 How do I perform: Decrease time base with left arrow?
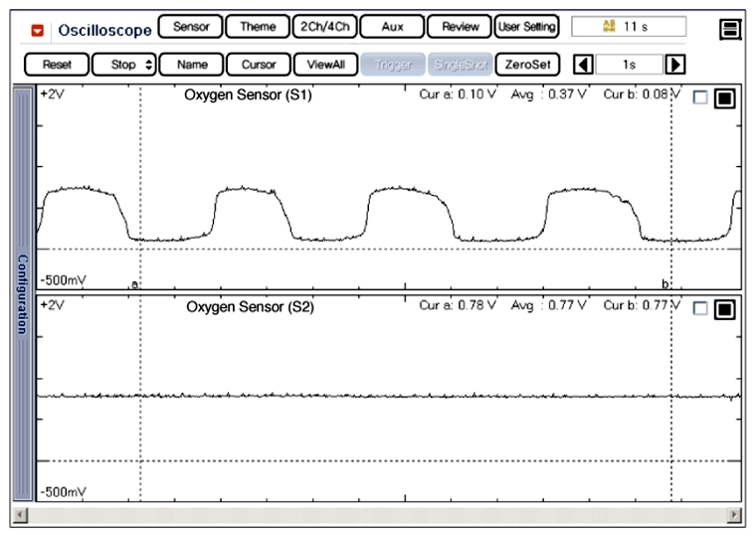(585, 65)
